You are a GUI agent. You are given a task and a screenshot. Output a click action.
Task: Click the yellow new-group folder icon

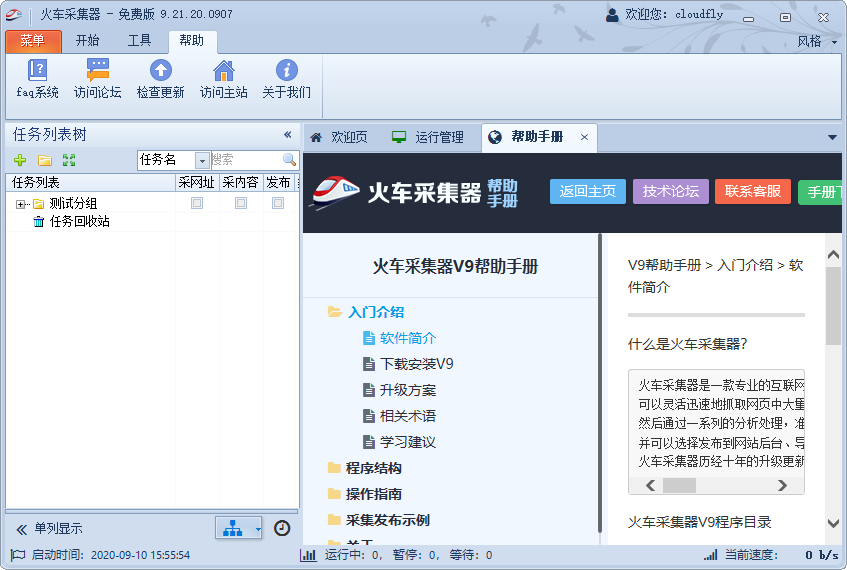(45, 160)
